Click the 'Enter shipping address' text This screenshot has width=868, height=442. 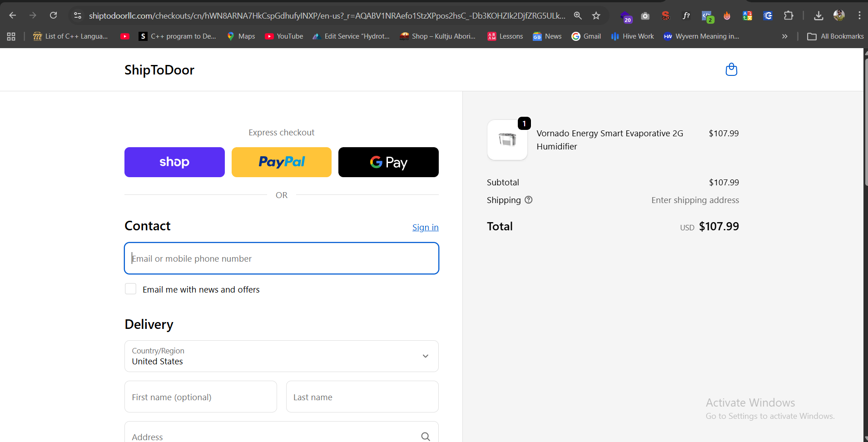click(695, 200)
